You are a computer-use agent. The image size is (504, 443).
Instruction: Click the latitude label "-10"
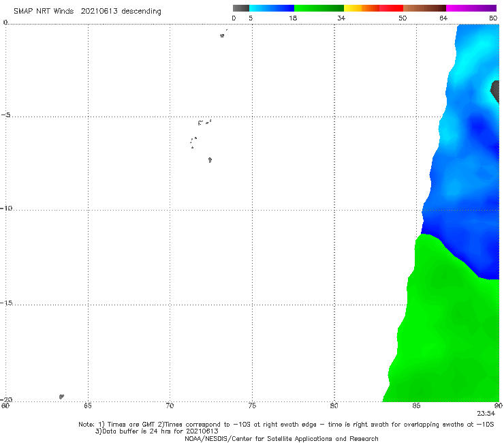click(6, 208)
